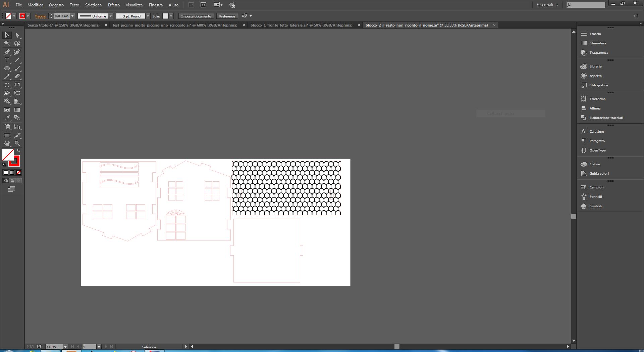Select the Free Transform tool

click(17, 93)
